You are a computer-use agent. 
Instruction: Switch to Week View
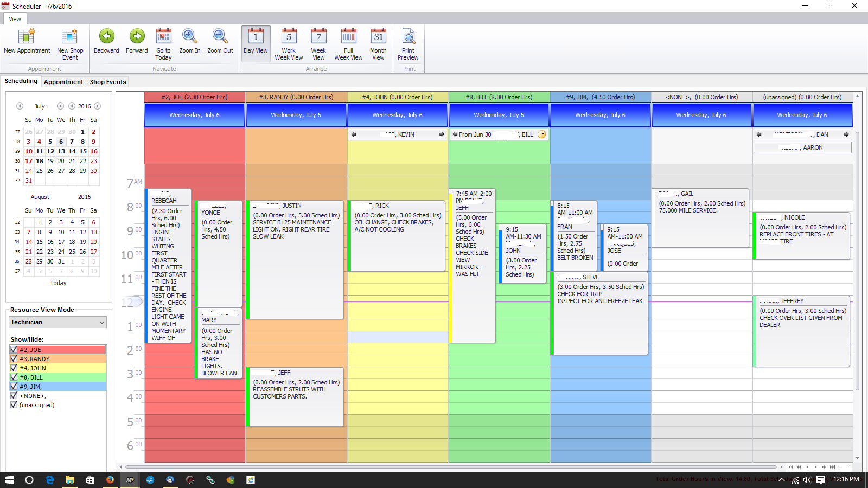(318, 43)
